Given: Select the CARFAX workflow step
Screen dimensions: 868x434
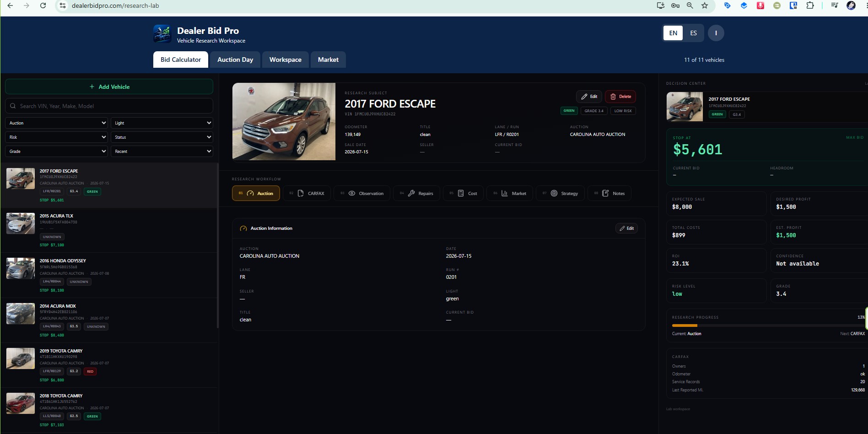Looking at the screenshot, I should (307, 193).
